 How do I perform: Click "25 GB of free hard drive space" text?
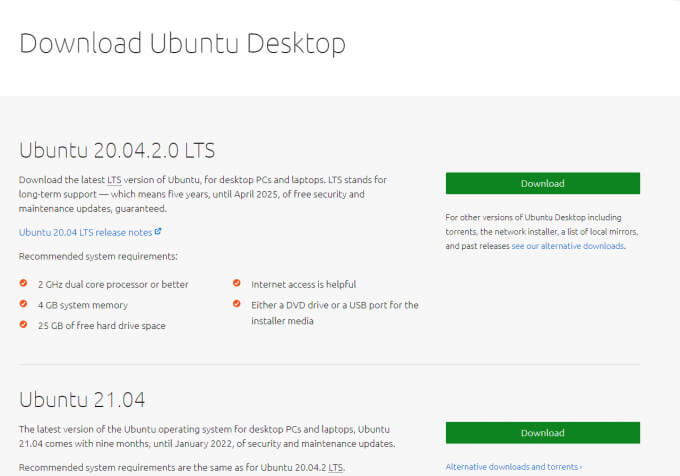pyautogui.click(x=102, y=325)
